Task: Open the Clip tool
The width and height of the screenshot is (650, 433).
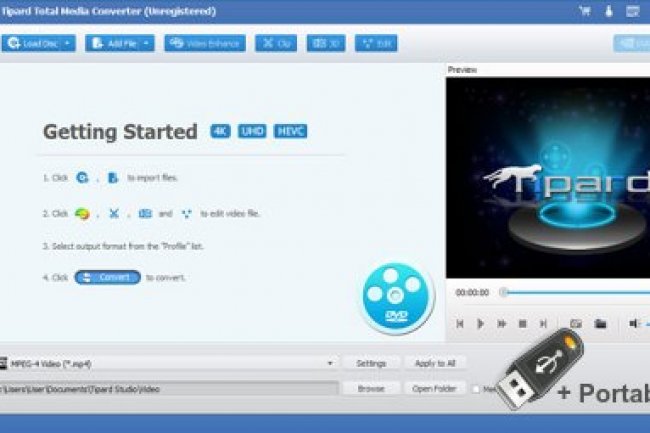Action: 276,43
